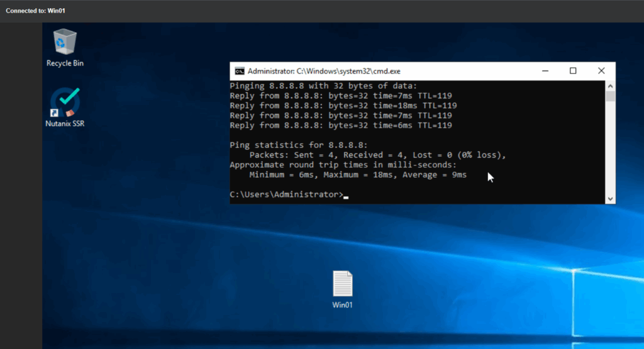The width and height of the screenshot is (644, 349).
Task: Click the reply line showing time=18ms
Action: tap(343, 106)
